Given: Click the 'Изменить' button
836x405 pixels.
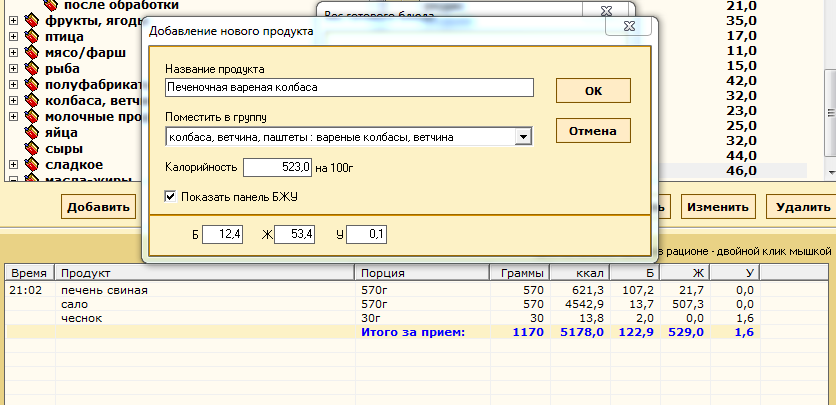Looking at the screenshot, I should (x=718, y=207).
